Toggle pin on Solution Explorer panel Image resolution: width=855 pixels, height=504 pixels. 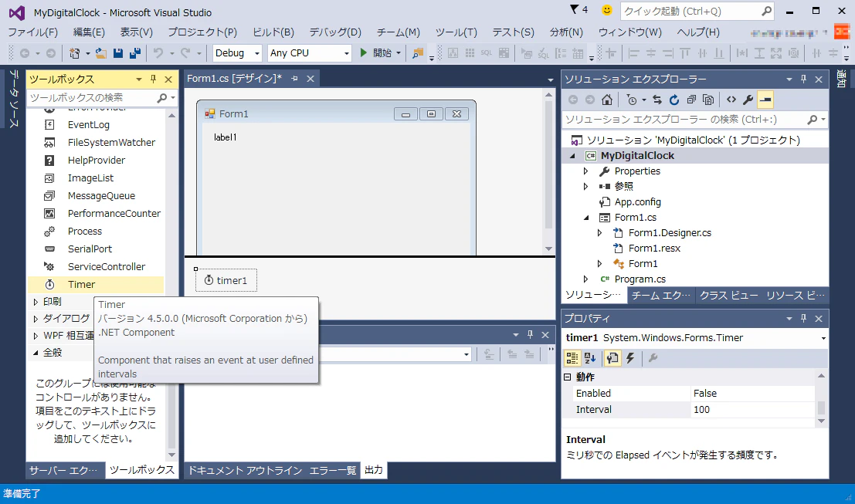click(x=803, y=79)
